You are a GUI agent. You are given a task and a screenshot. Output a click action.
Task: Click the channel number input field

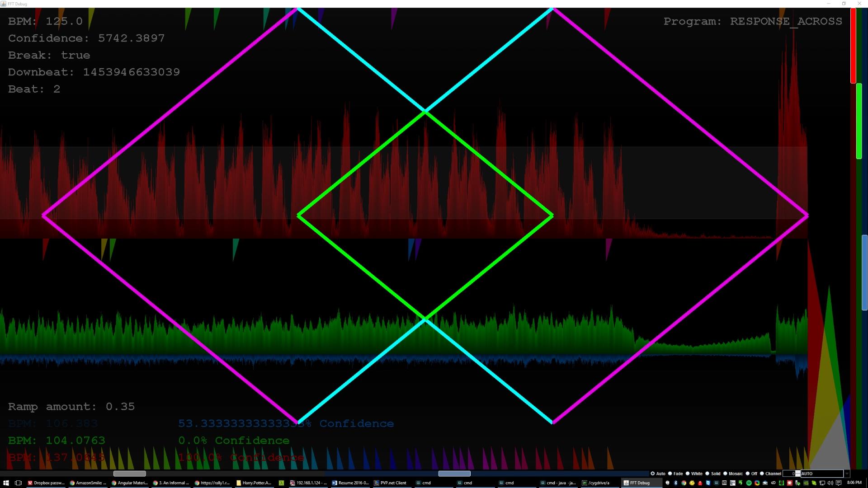(x=789, y=474)
